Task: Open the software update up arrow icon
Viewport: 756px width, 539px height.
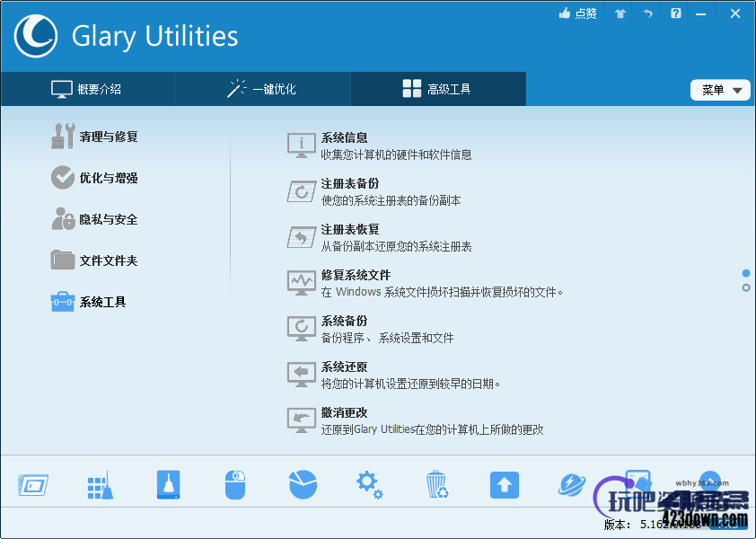Action: coord(505,485)
